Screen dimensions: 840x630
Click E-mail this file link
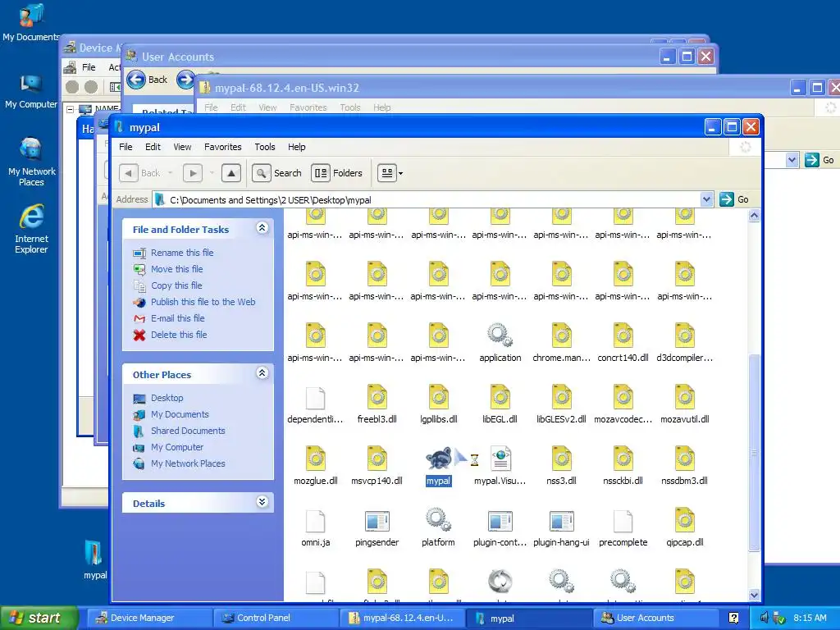coord(178,318)
